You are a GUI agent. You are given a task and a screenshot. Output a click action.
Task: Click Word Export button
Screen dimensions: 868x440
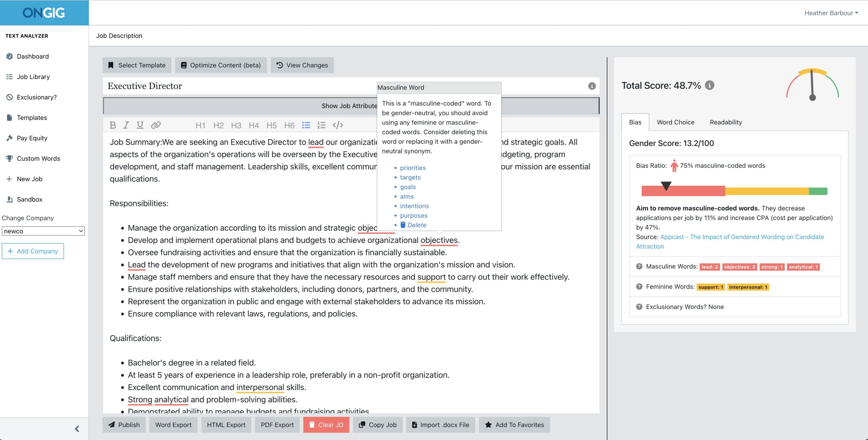point(173,425)
